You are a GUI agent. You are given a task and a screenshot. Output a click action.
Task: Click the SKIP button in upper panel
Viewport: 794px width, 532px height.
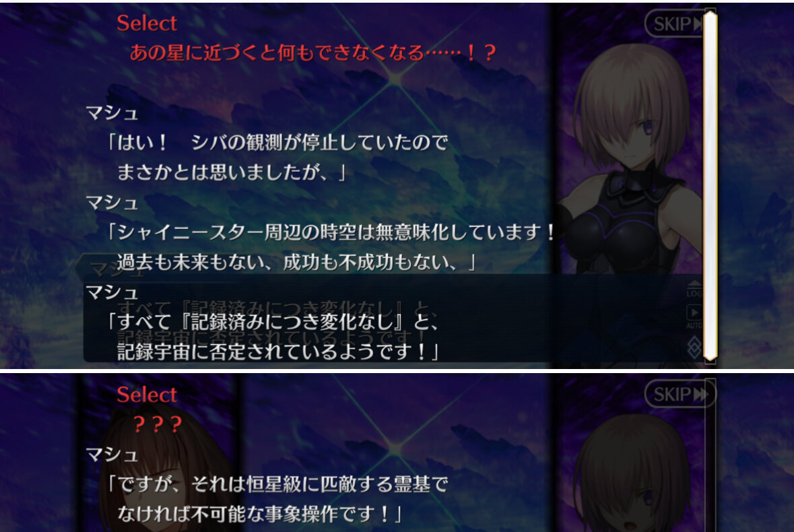676,24
